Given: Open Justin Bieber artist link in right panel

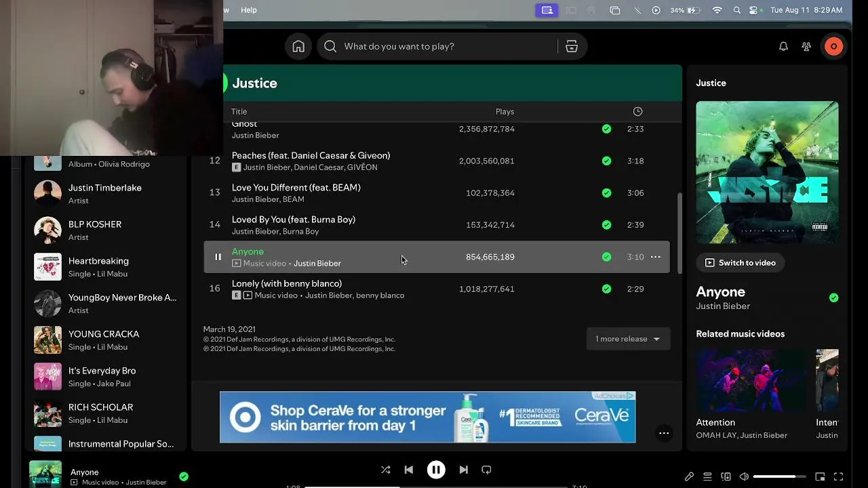Looking at the screenshot, I should pos(723,306).
